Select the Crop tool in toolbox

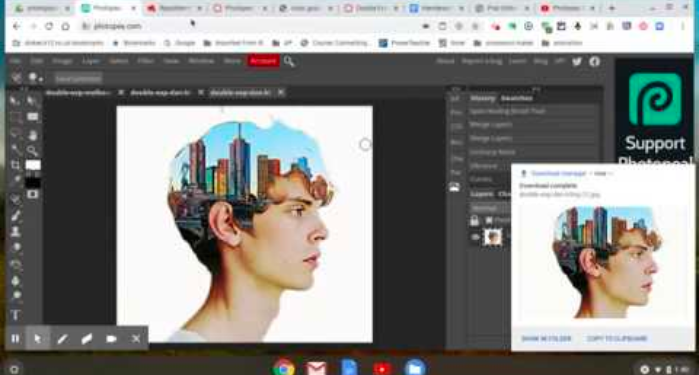point(15,165)
